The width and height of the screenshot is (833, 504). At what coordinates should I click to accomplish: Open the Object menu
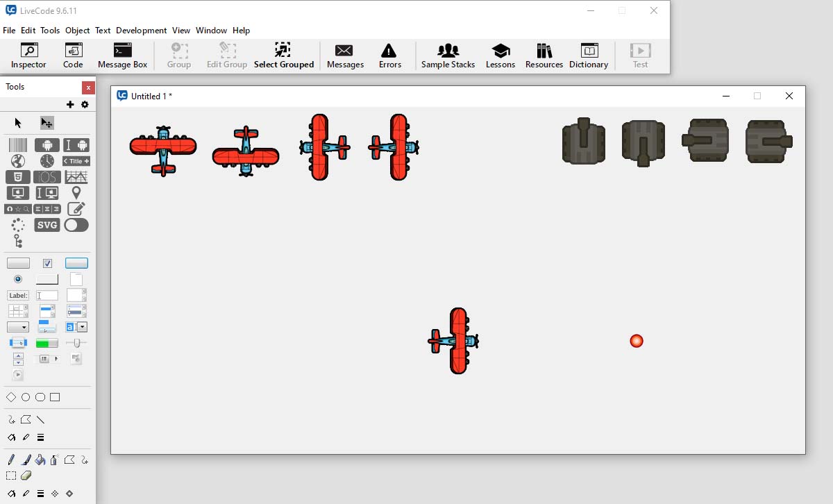point(77,31)
